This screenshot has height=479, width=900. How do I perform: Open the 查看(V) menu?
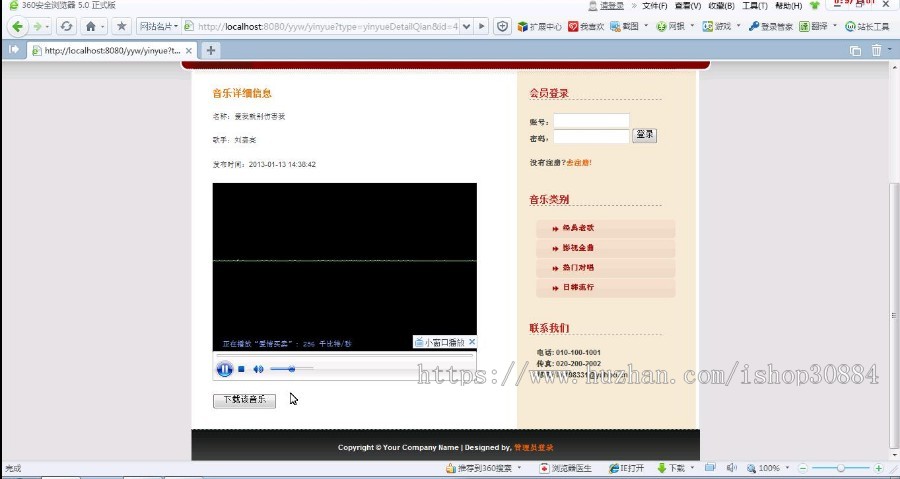tap(688, 6)
